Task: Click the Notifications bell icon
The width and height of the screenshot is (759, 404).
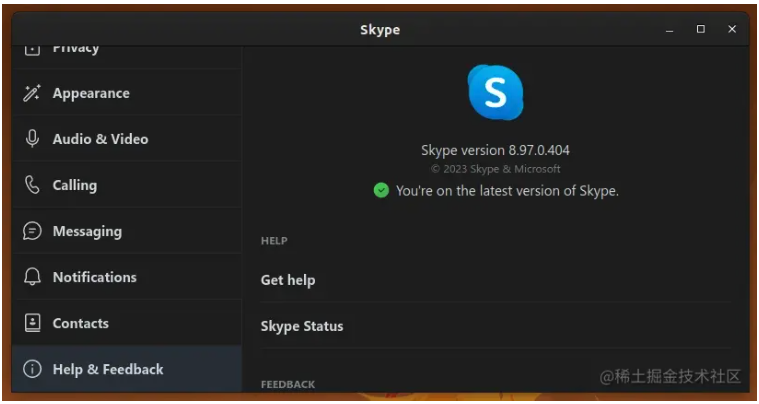Action: 32,277
